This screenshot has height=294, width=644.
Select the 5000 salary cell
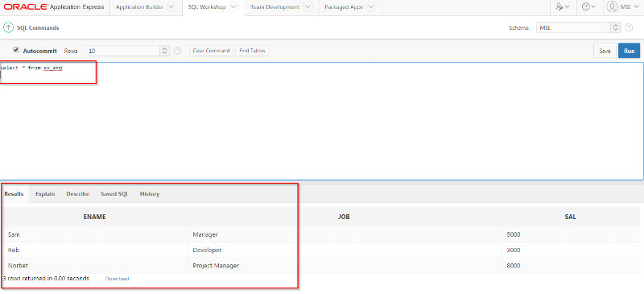[571, 234]
